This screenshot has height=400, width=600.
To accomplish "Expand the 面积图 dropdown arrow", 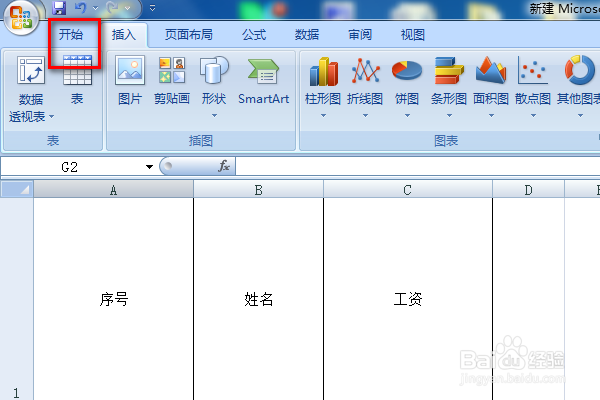I will point(491,115).
